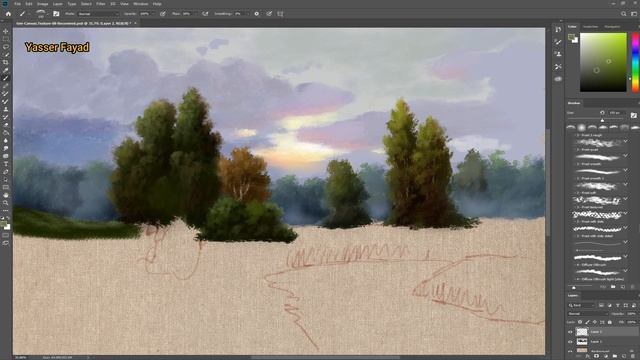This screenshot has height=360, width=640.
Task: Delete brush trash icon in Brushes panel
Action: pyautogui.click(x=633, y=287)
